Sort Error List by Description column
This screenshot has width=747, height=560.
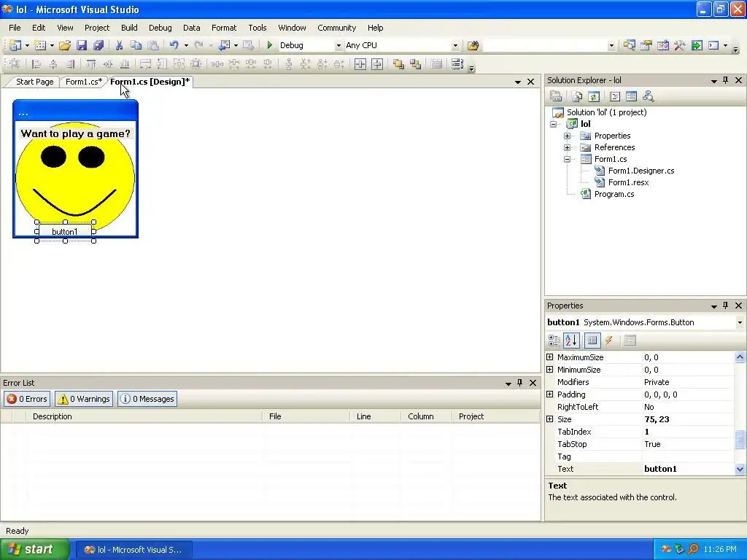click(144, 416)
